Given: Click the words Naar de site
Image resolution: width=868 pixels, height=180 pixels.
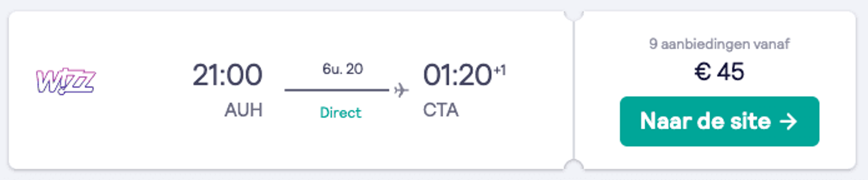Looking at the screenshot, I should coord(705,121).
